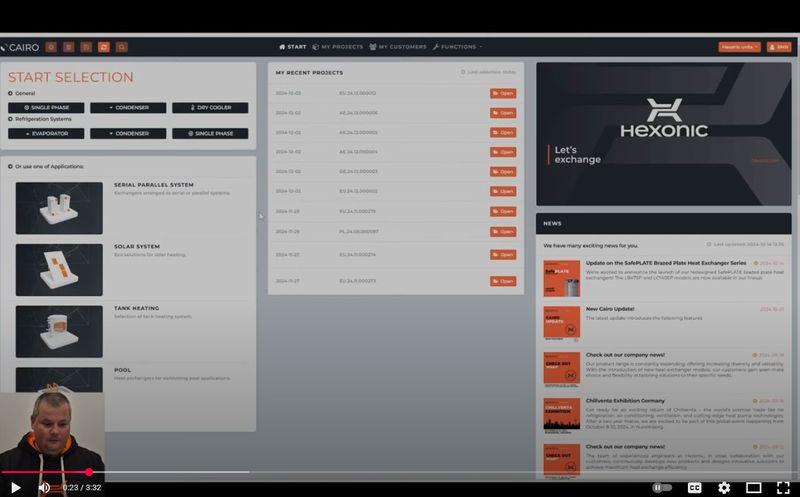Click the TANK HEATING title
The image size is (800, 497).
point(137,308)
